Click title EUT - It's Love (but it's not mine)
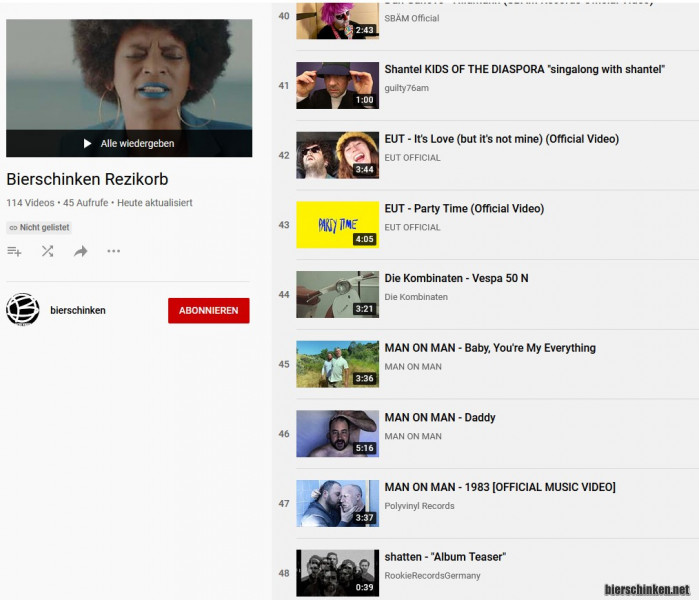 (x=502, y=139)
